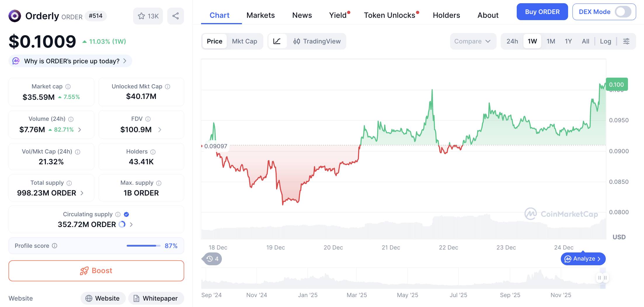The height and width of the screenshot is (307, 644).
Task: Select the 1M time range
Action: click(551, 41)
